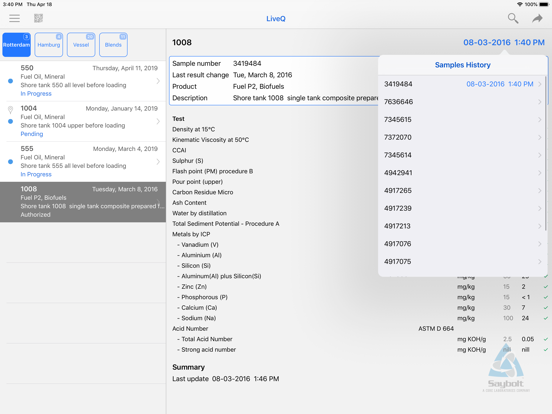This screenshot has height=414, width=552.
Task: Select Kinematic Viscosity at 50°C test
Action: tap(211, 140)
